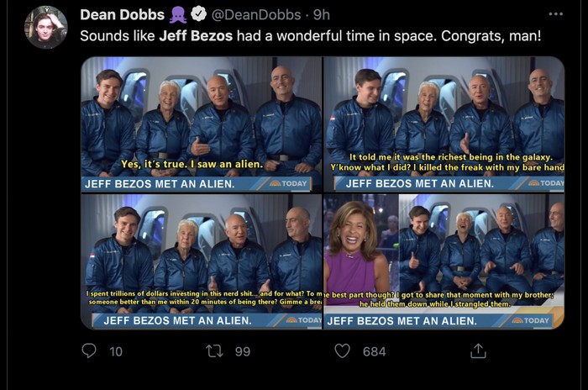
Task: Open the image with the woman in purple
Action: point(444,262)
